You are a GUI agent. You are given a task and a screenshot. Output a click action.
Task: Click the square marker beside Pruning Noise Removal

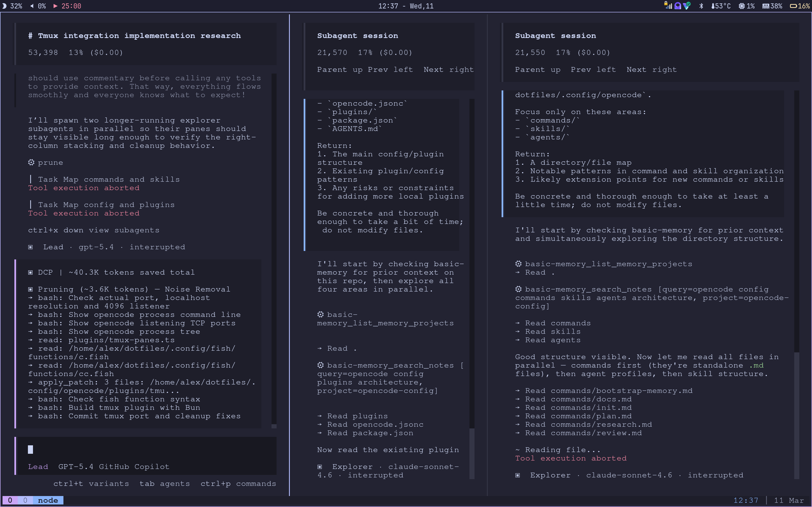30,289
